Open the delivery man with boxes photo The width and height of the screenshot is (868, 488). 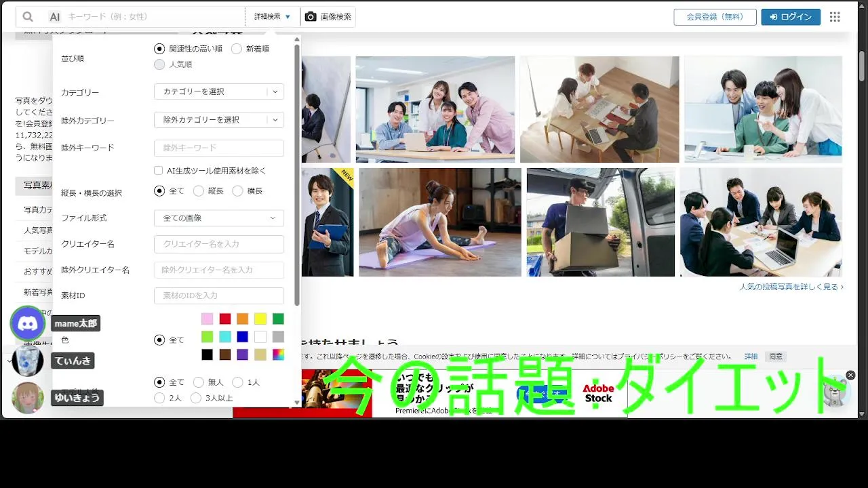[601, 222]
